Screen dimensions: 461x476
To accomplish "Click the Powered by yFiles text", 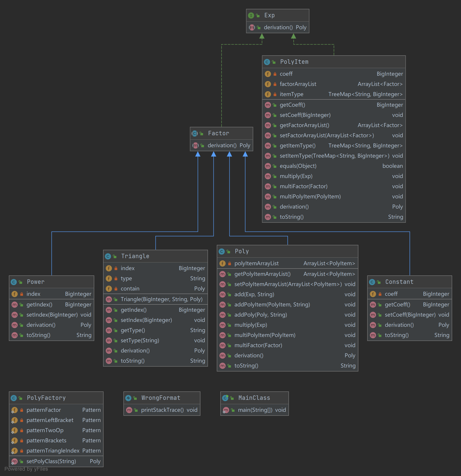I will pyautogui.click(x=26, y=469).
